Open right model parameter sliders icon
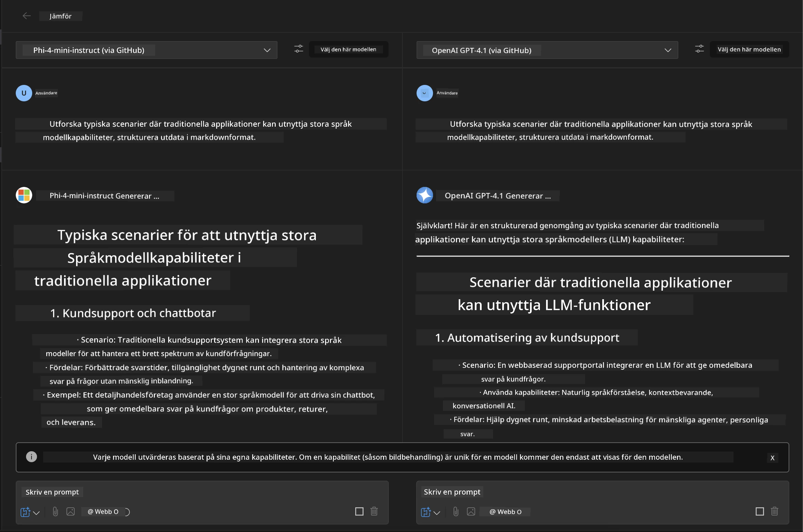This screenshot has height=532, width=803. tap(699, 49)
